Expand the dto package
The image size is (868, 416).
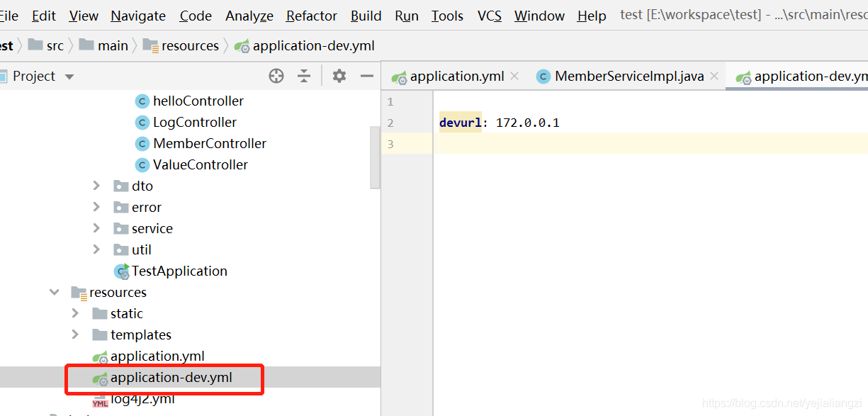(97, 186)
